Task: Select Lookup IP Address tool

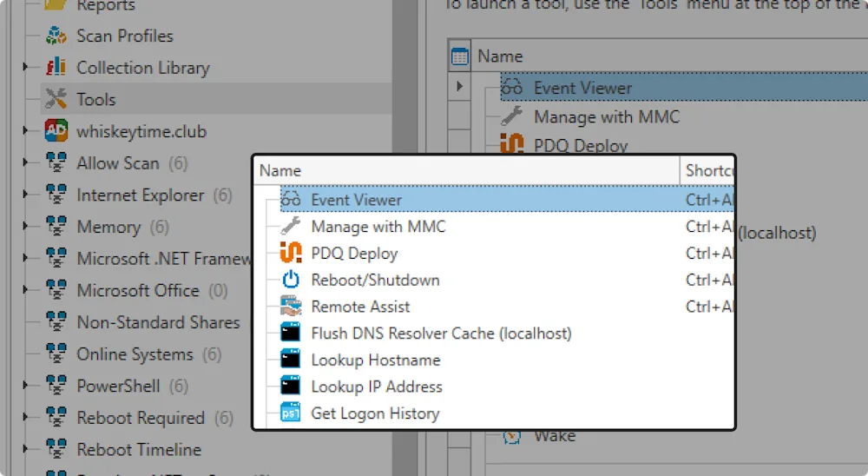Action: tap(377, 387)
